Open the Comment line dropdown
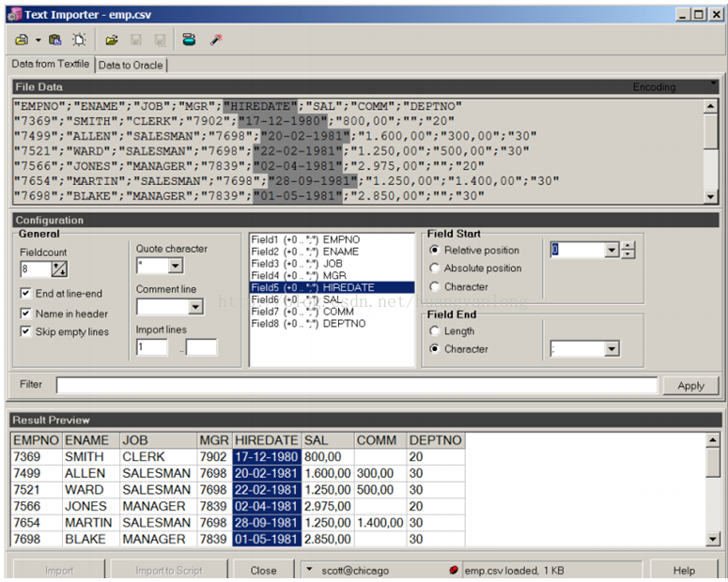 tap(195, 307)
